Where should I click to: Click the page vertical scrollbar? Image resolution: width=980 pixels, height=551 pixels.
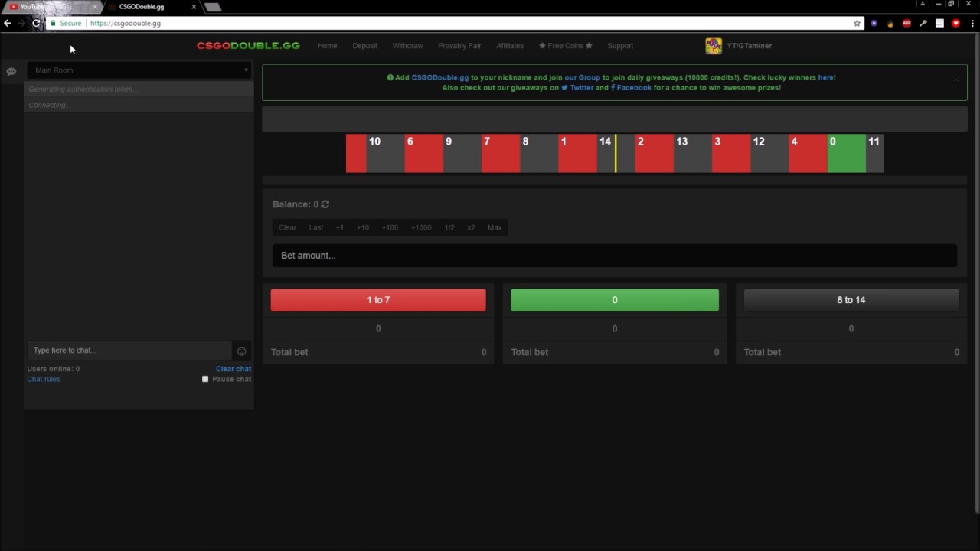point(977,272)
